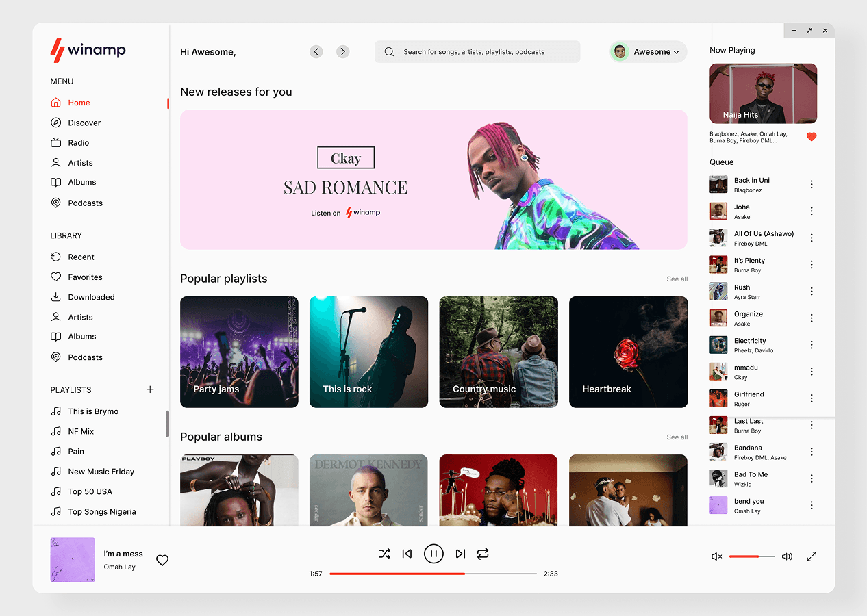The width and height of the screenshot is (867, 616).
Task: Open Albums under the MENU section
Action: [73, 182]
